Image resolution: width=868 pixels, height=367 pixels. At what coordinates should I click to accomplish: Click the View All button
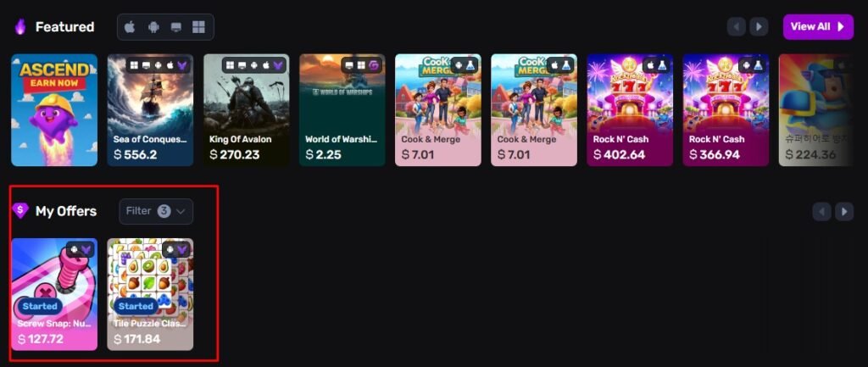pos(818,26)
